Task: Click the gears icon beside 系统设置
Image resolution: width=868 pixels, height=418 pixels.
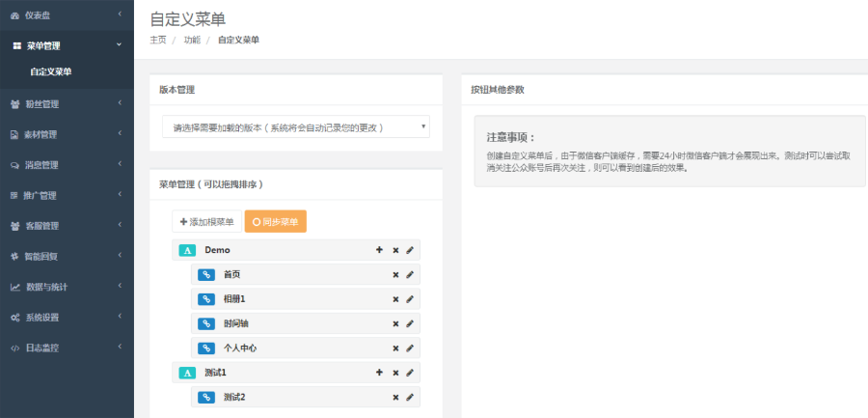Action: coord(15,318)
